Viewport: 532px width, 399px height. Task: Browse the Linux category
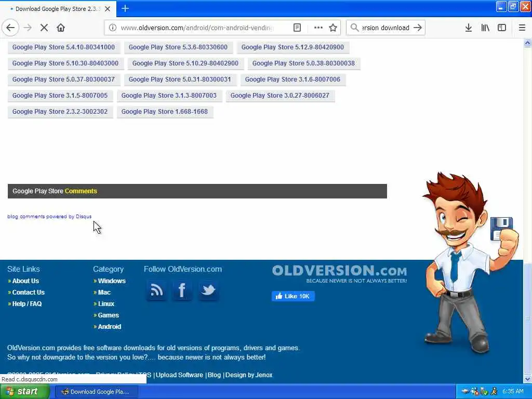[x=106, y=303]
